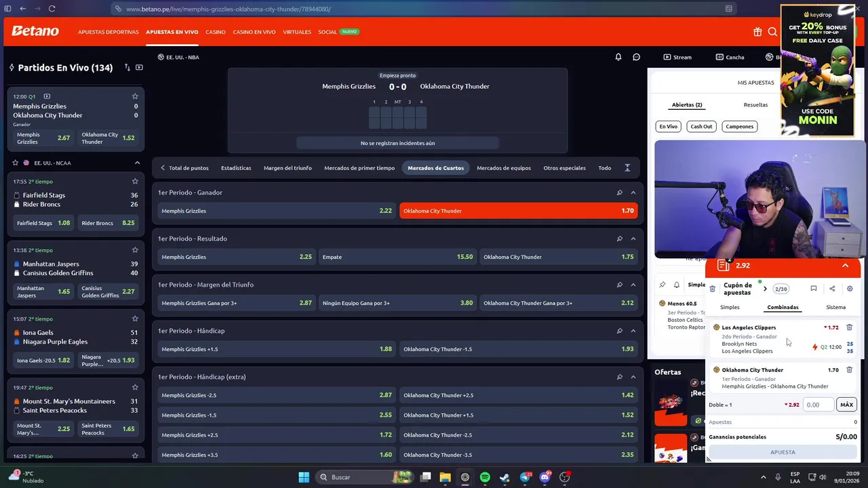Open bet slip settings gear
This screenshot has width=868, height=488.
pos(850,289)
